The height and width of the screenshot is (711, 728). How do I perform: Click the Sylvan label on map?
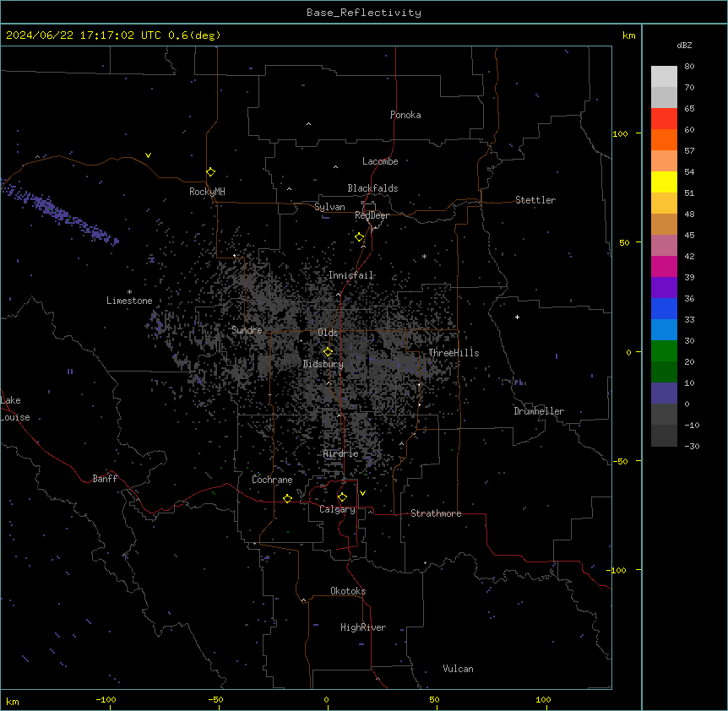[329, 207]
